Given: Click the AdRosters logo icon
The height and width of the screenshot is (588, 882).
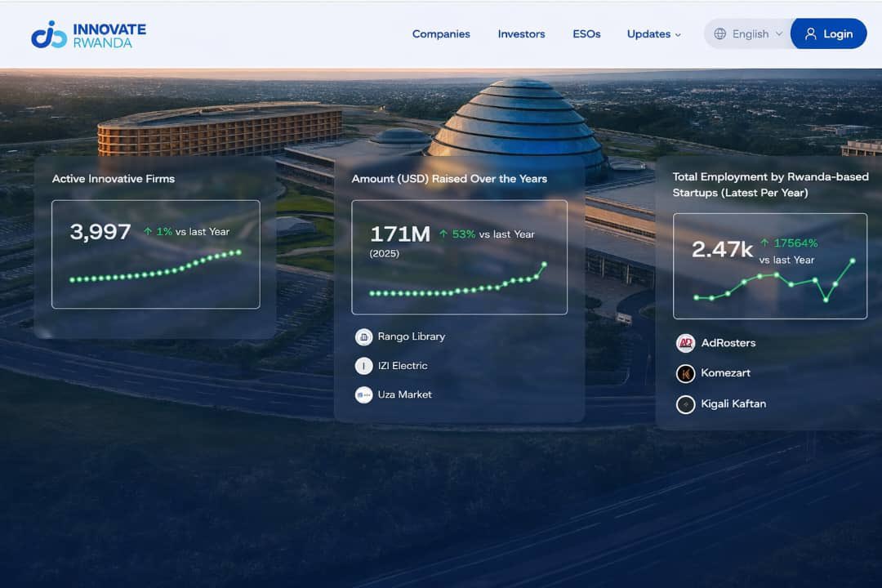Looking at the screenshot, I should click(685, 343).
